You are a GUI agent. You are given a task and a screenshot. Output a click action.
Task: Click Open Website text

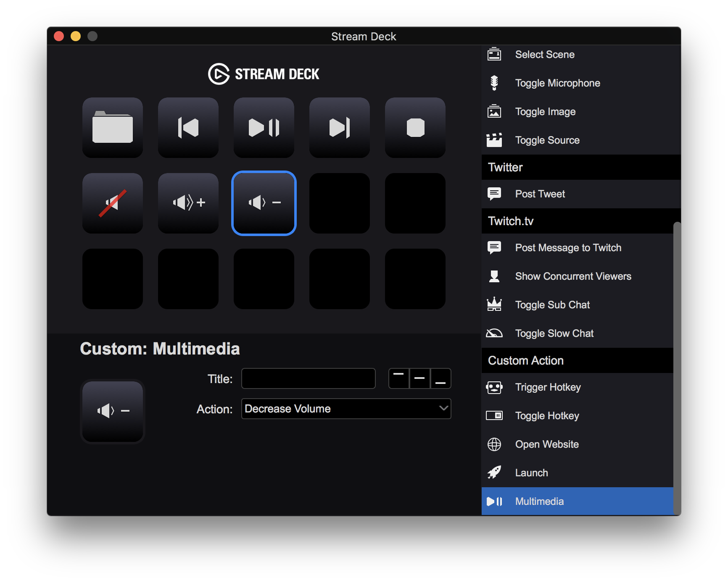547,444
